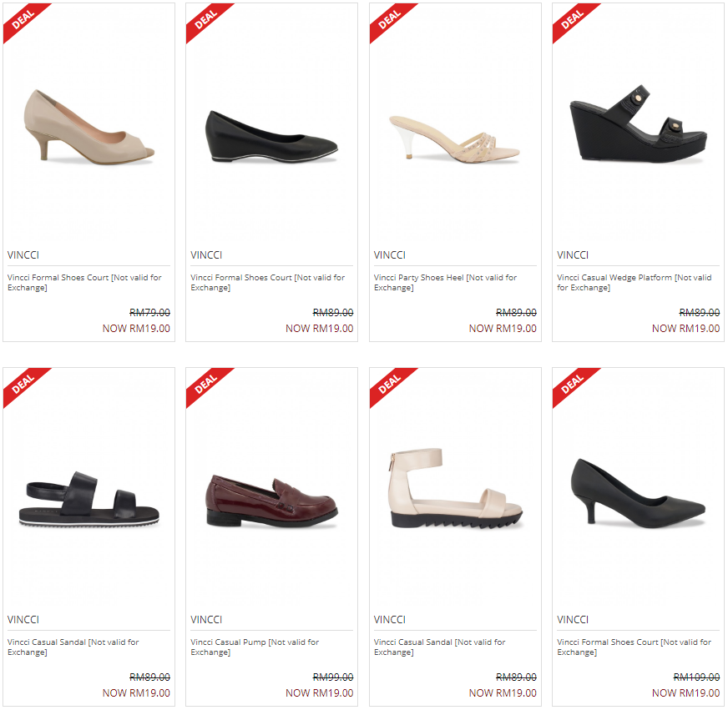
Task: Click NOW RM19.00 price under RM109.00
Action: tap(685, 692)
